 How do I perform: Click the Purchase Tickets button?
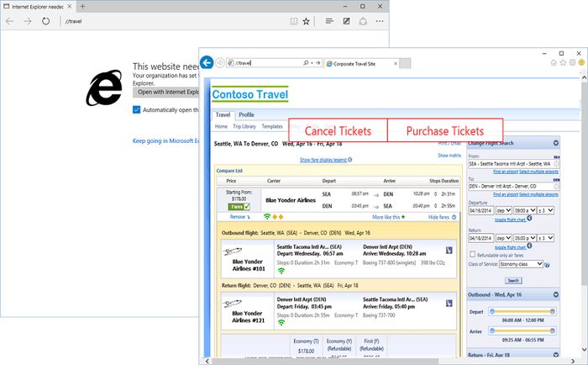pyautogui.click(x=444, y=131)
